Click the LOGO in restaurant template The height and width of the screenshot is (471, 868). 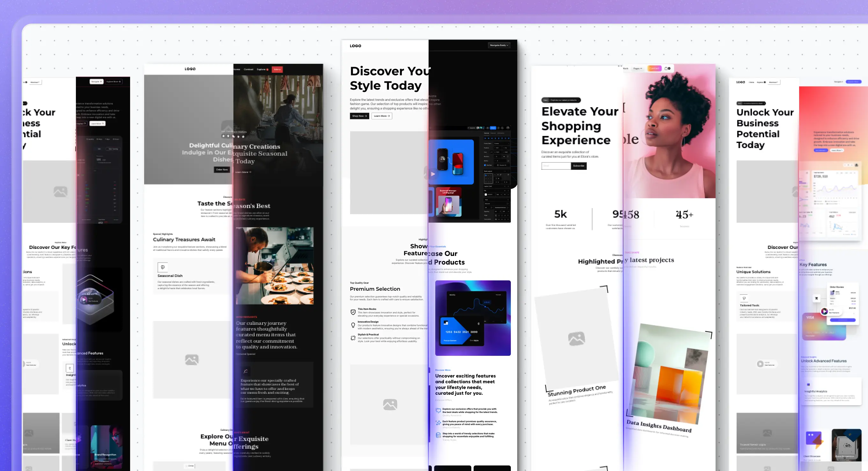tap(190, 69)
